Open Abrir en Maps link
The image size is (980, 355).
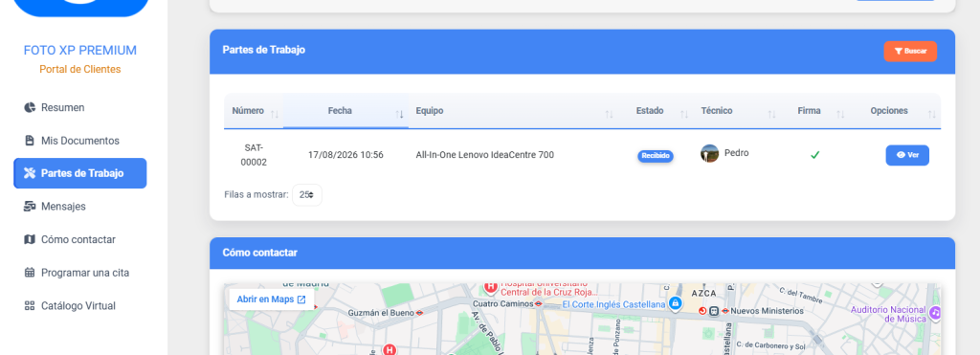pos(271,300)
